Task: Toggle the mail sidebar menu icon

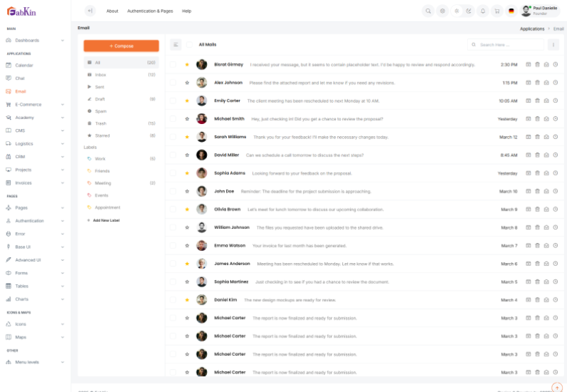Action: click(176, 45)
